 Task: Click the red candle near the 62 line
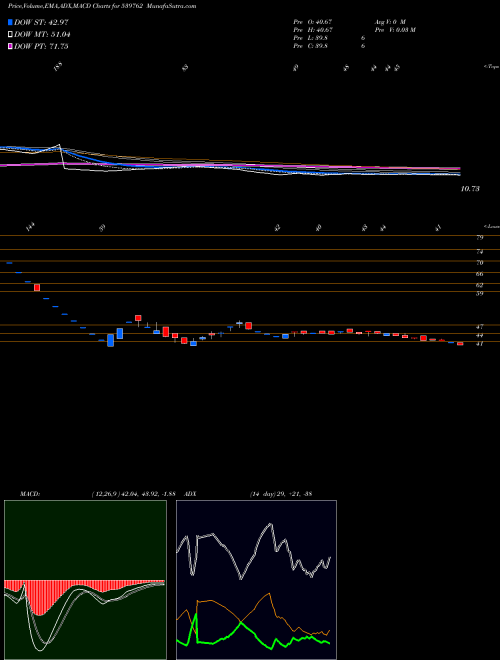click(x=37, y=287)
